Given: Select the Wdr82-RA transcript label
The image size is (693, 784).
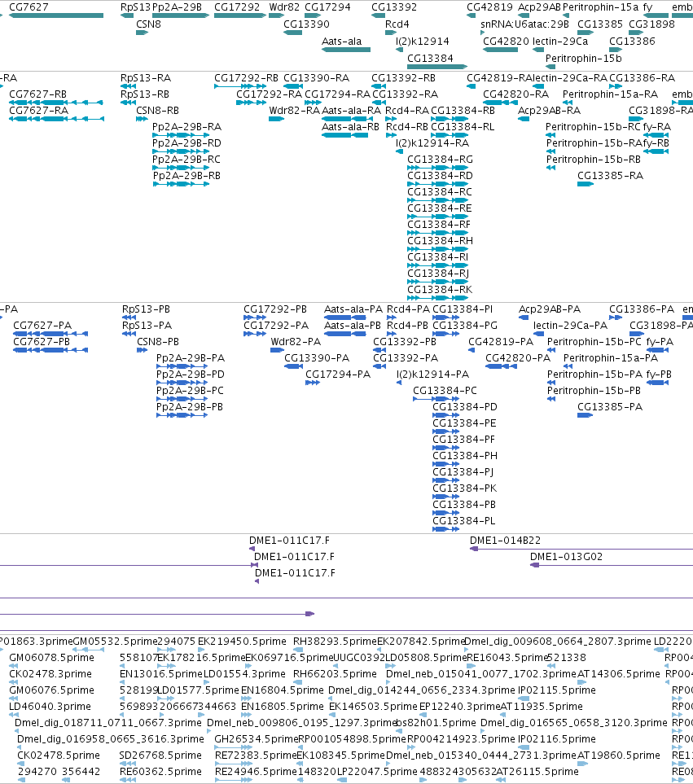Looking at the screenshot, I should click(295, 110).
